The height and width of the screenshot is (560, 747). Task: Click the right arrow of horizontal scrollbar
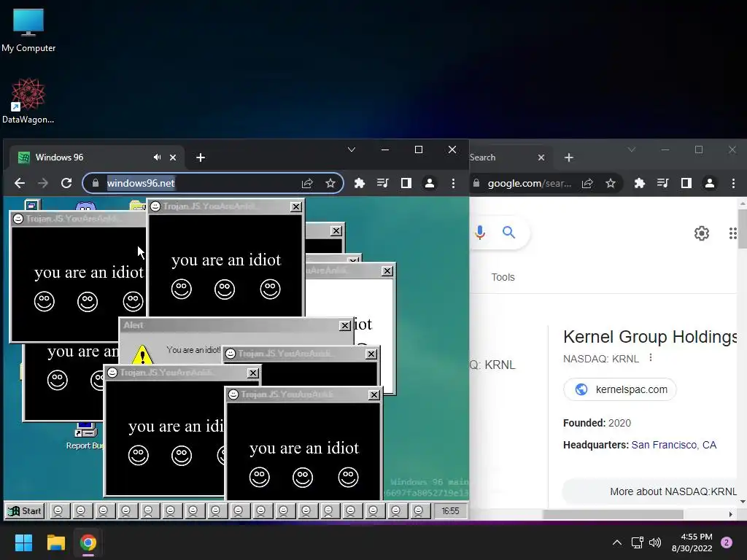(731, 514)
